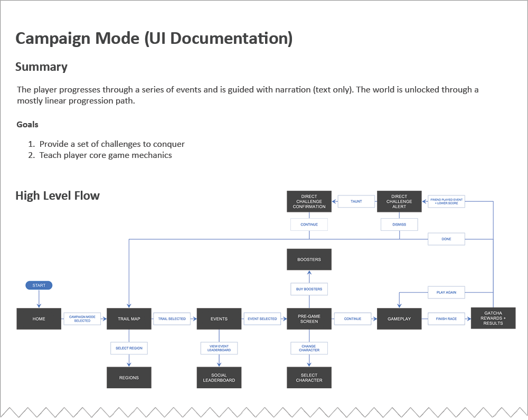Click the Campaign Mode (UI Documentation) title

(154, 39)
